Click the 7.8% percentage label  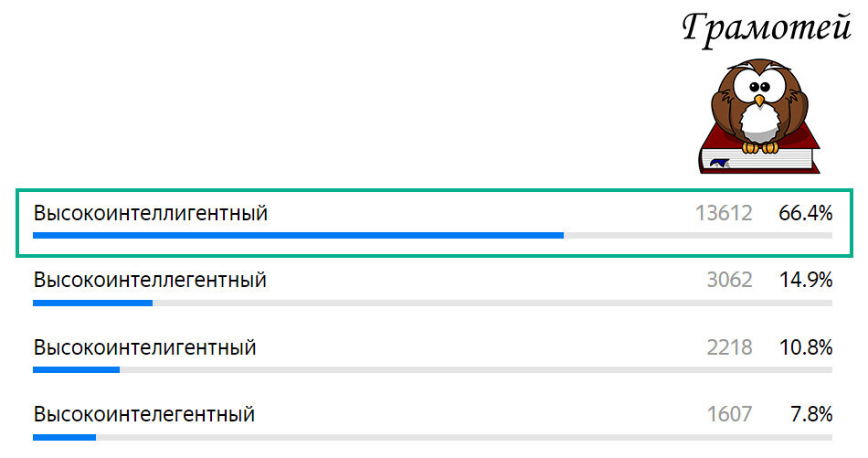pyautogui.click(x=811, y=414)
